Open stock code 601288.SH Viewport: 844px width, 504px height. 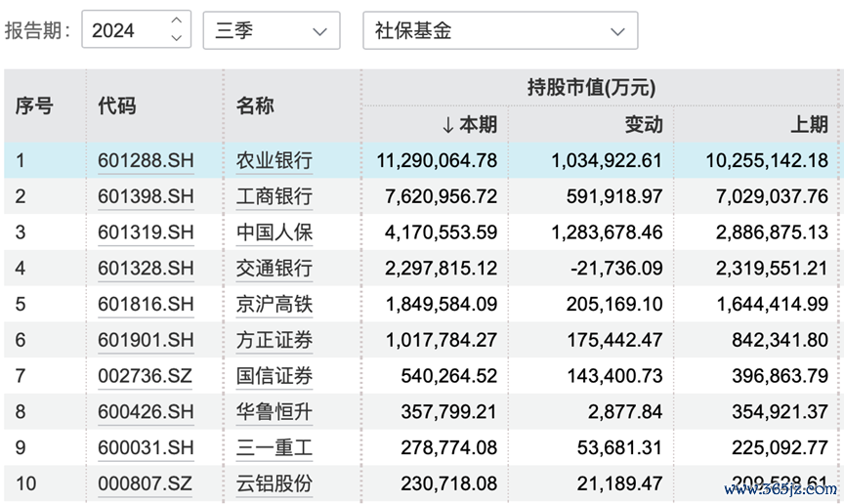coord(146,160)
